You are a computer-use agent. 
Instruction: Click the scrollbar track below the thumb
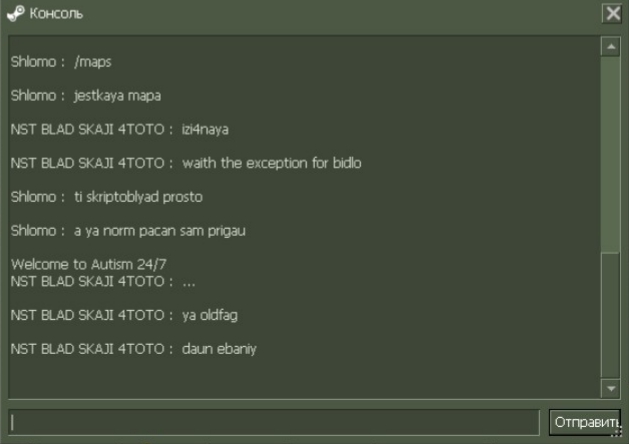[611, 316]
